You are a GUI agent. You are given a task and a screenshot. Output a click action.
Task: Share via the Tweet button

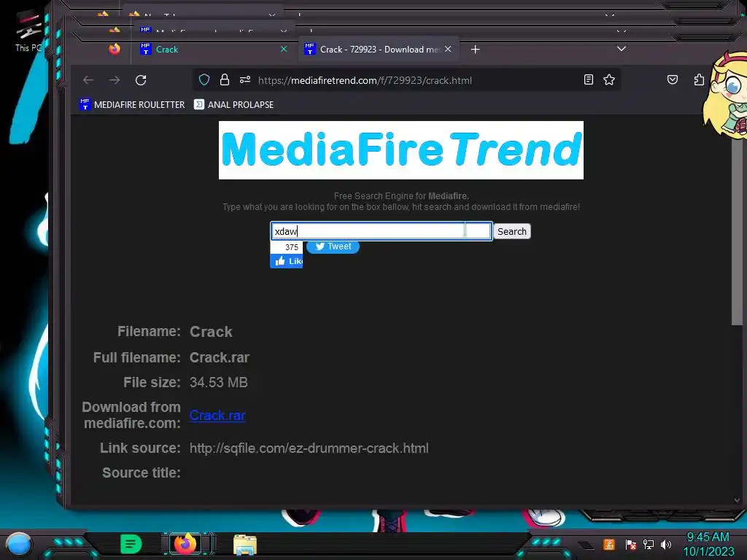(333, 246)
